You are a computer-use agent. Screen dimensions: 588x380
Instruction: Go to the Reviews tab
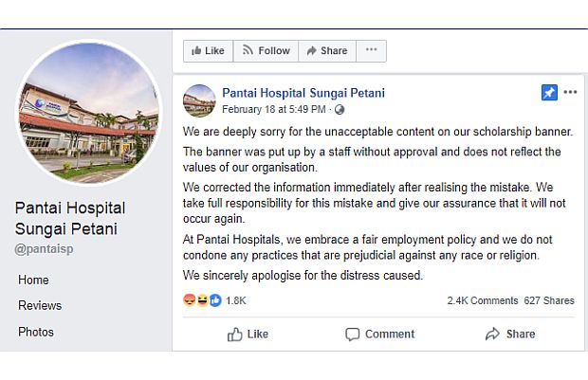coord(40,305)
